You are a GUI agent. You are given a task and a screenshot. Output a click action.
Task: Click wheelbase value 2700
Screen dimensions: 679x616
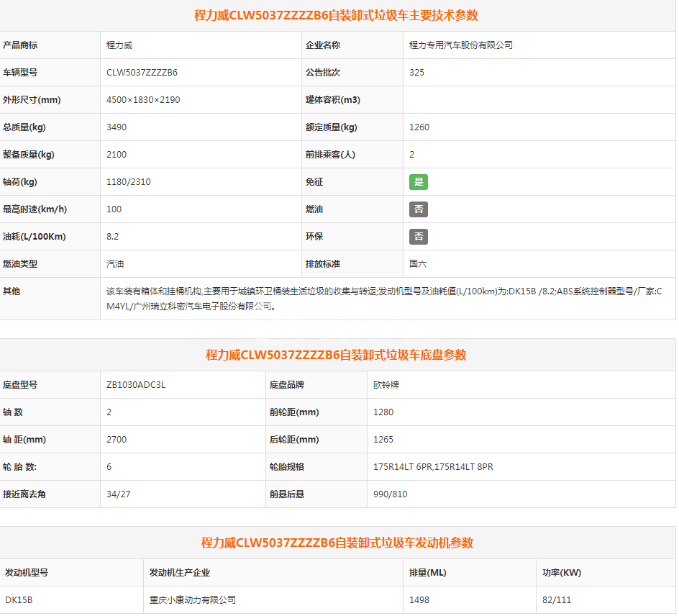117,439
